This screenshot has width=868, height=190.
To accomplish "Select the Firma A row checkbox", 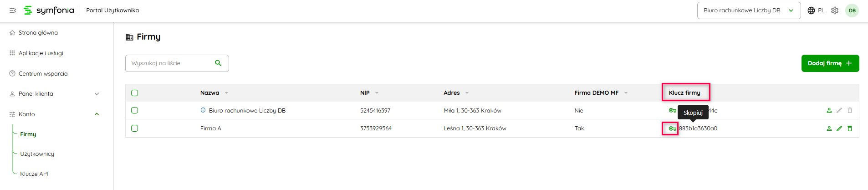I will click(134, 128).
